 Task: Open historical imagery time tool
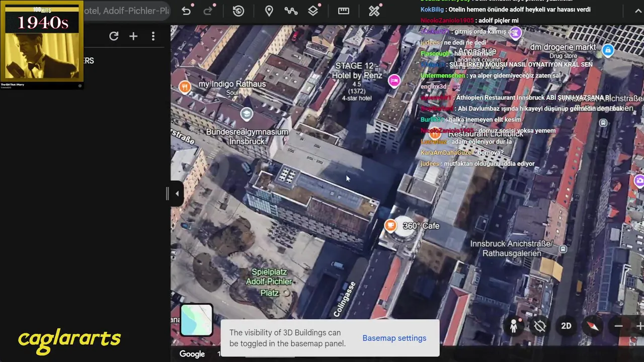point(238,11)
